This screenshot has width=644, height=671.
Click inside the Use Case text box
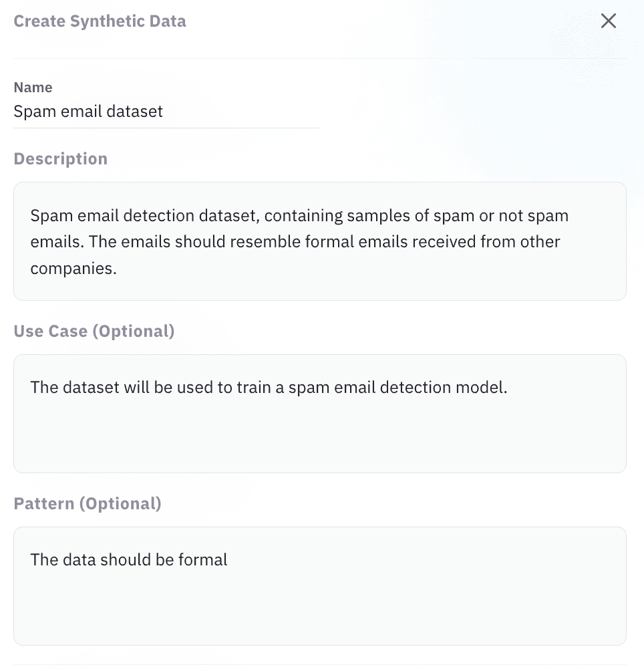click(320, 414)
